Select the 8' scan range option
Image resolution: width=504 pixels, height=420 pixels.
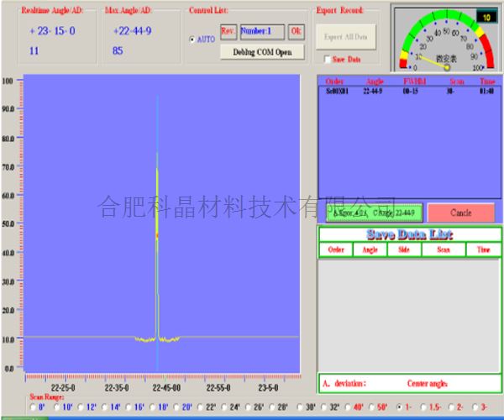(30, 407)
